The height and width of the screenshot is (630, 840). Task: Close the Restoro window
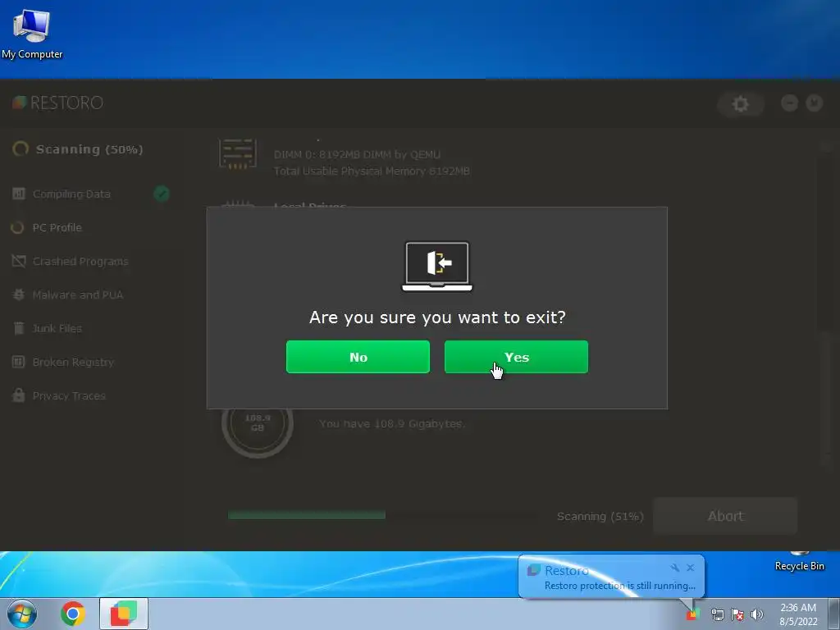pyautogui.click(x=814, y=103)
